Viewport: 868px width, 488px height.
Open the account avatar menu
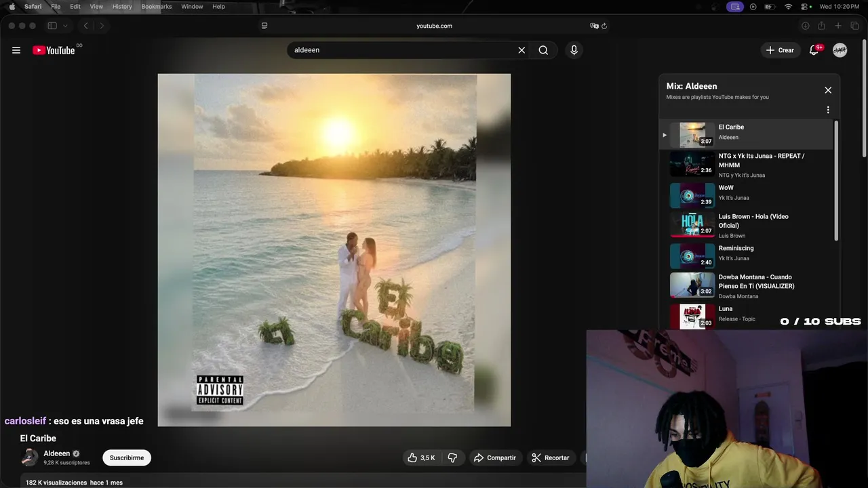tap(840, 50)
